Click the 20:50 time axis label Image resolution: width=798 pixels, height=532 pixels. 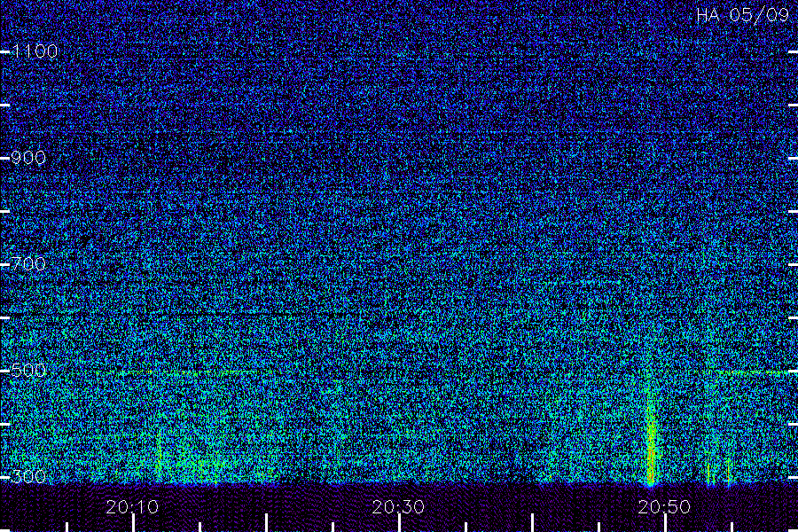point(665,506)
